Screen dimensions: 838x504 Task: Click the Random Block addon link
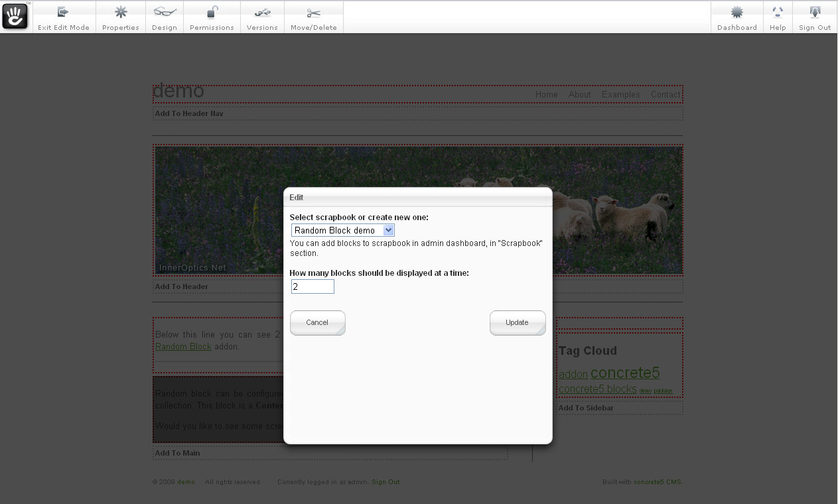coord(183,346)
